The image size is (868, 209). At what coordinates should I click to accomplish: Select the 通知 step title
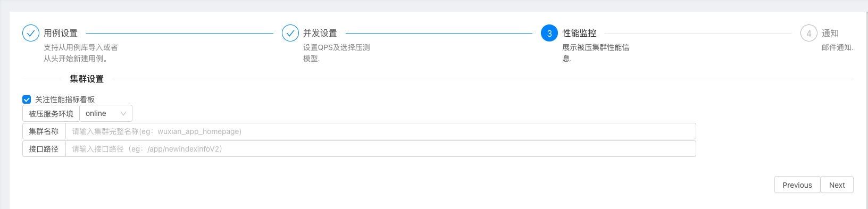[x=830, y=33]
